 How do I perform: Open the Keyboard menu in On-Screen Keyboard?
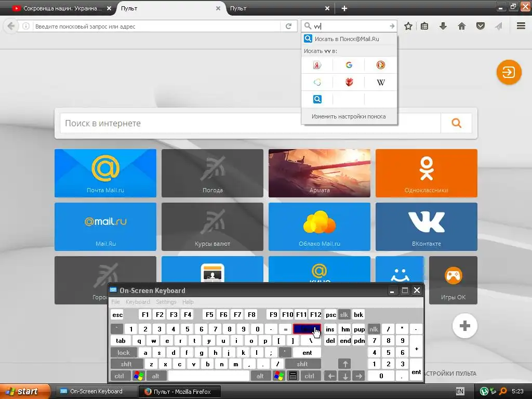click(138, 302)
